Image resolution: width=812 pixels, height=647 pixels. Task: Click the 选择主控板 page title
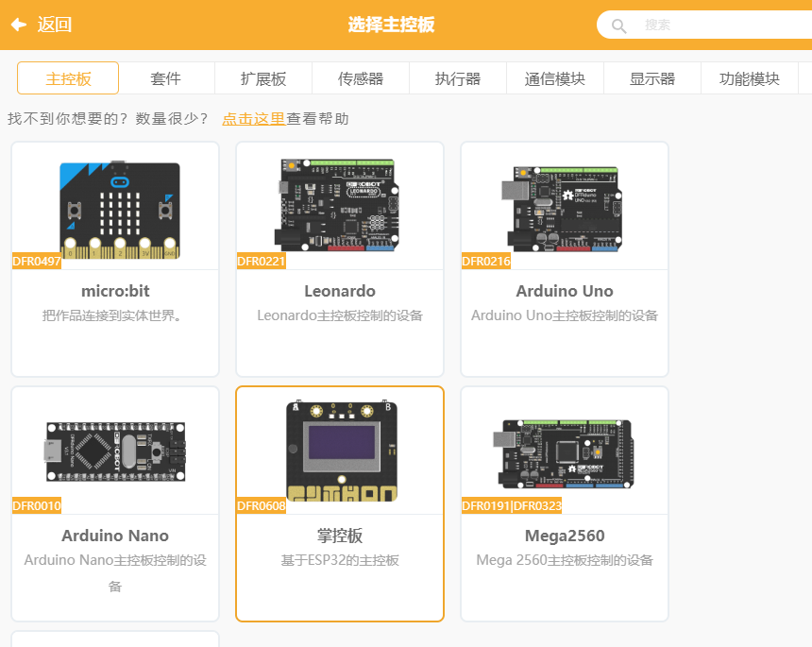[x=391, y=25]
